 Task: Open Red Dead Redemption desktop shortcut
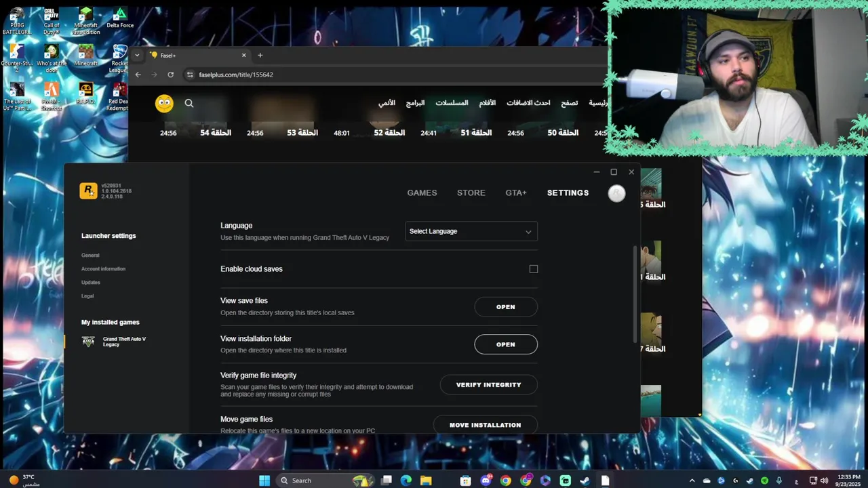(x=119, y=97)
